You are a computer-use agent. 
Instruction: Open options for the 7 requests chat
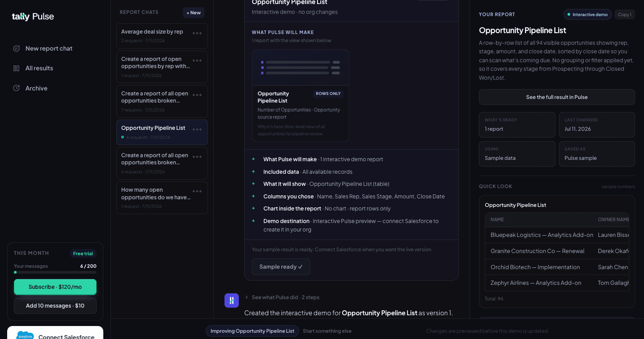(197, 95)
